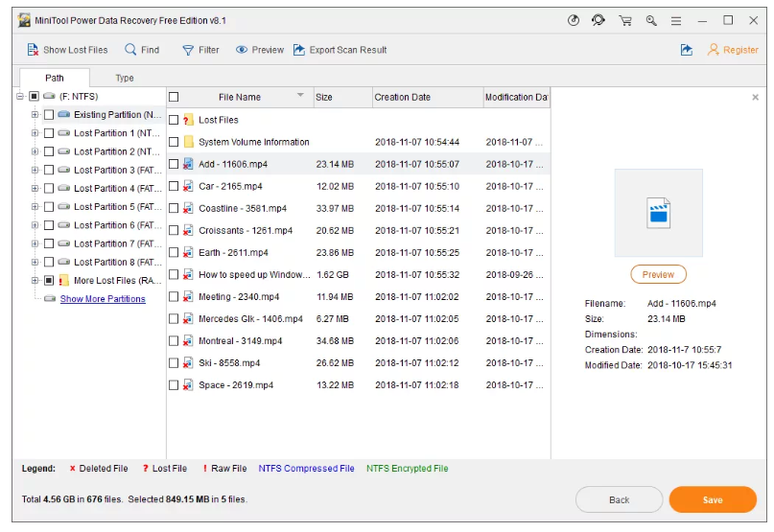
Task: Click the Lost Files question-mark folder icon
Action: (x=188, y=120)
